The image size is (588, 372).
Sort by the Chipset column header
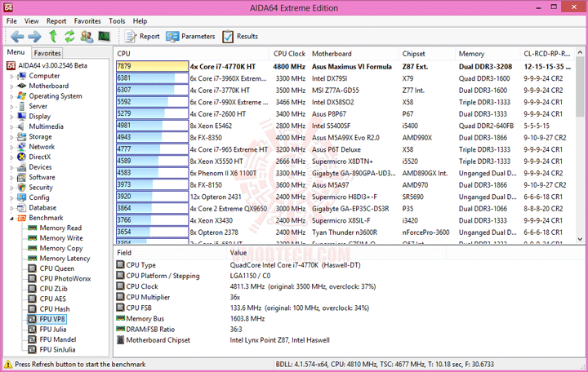click(427, 54)
